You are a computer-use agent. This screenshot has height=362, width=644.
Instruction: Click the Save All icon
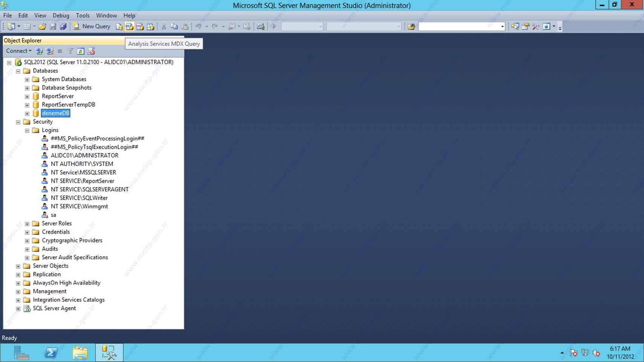[x=63, y=26]
